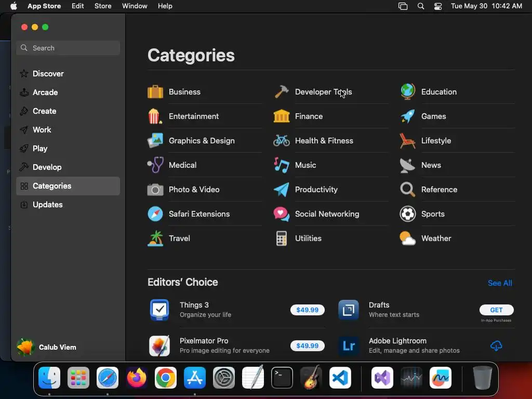Buy Things 3 for $49.99
532x399 pixels.
coord(308,310)
